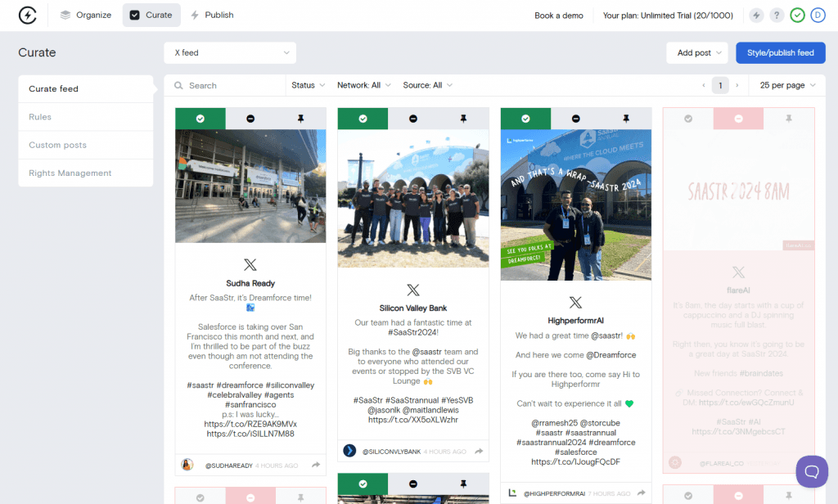
Task: Go to previous page arrow
Action: pos(703,86)
